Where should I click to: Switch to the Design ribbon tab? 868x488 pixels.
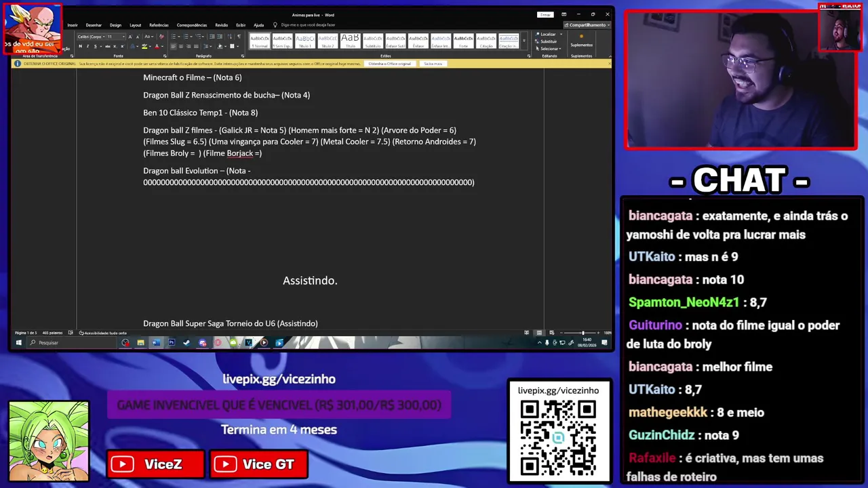pyautogui.click(x=115, y=25)
